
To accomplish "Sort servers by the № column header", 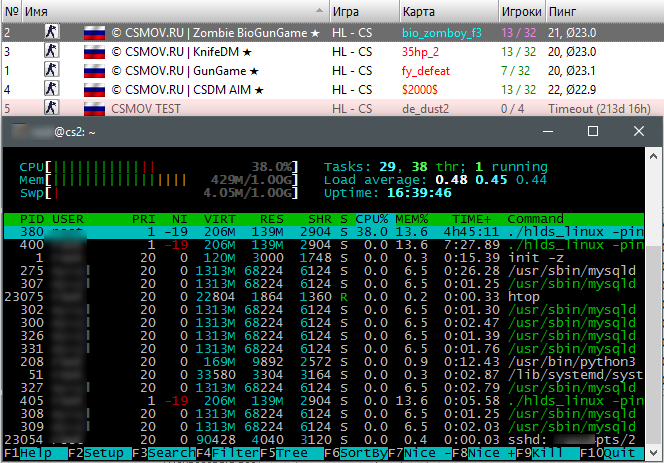I will (x=11, y=11).
